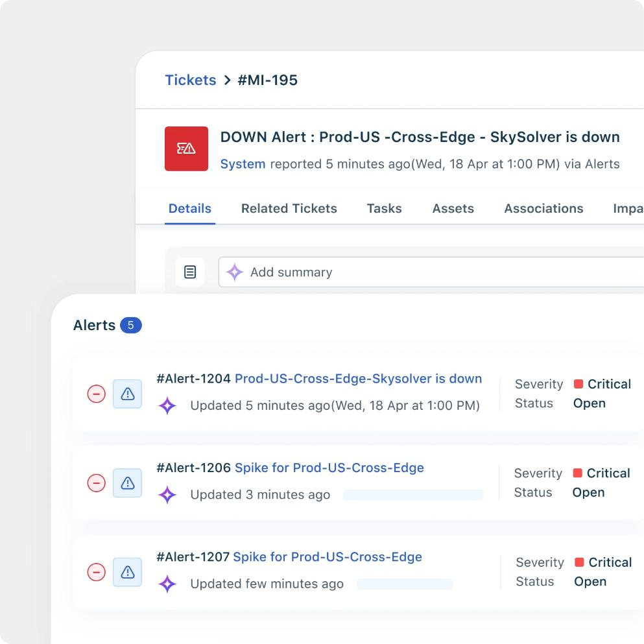This screenshot has height=644, width=644.
Task: Click the purple sparkle icon under Alert-1207
Action: [167, 584]
